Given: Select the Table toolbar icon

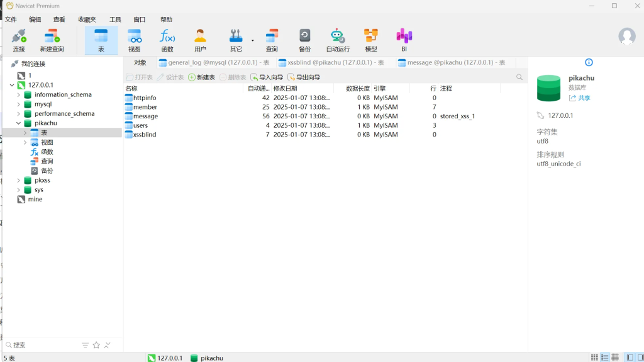Looking at the screenshot, I should pyautogui.click(x=101, y=40).
